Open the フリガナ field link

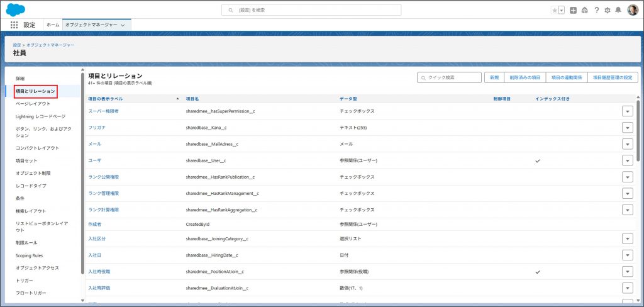pos(96,127)
